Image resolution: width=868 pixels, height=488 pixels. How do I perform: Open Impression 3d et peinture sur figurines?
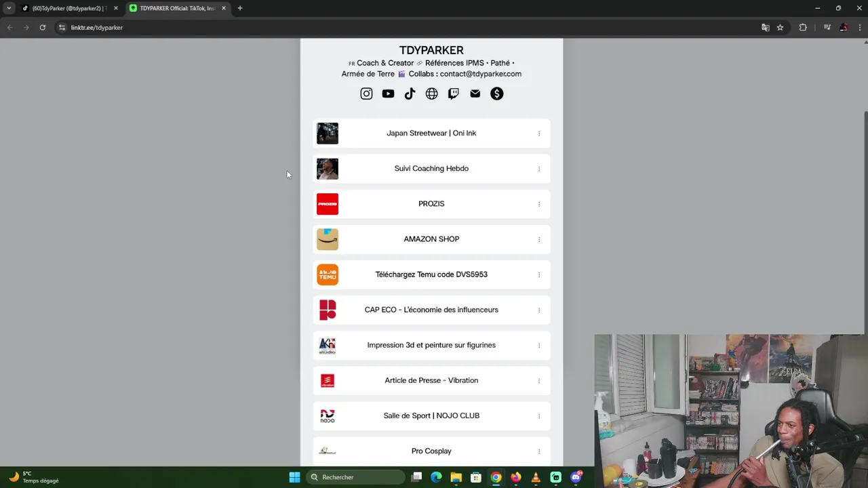[431, 345]
